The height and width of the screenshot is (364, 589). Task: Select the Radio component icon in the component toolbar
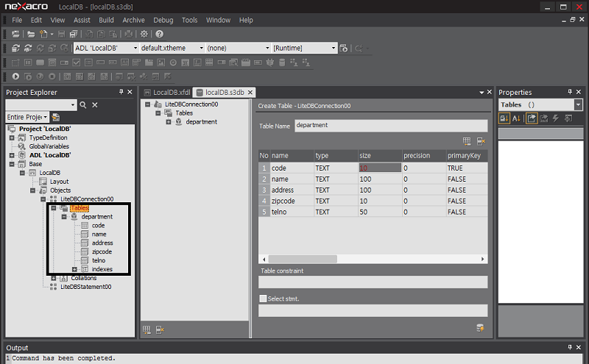(173, 63)
